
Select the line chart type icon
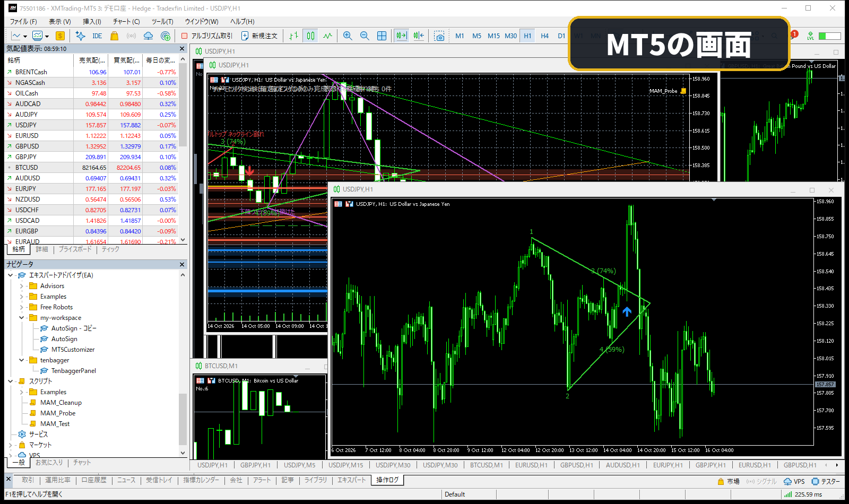point(327,36)
